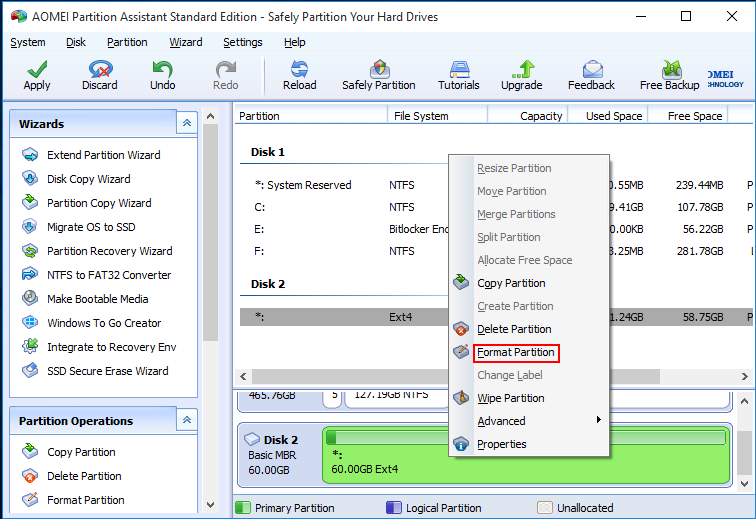Click the green 60.00GB Ext4 partition bar
756x519 pixels.
pyautogui.click(x=526, y=455)
